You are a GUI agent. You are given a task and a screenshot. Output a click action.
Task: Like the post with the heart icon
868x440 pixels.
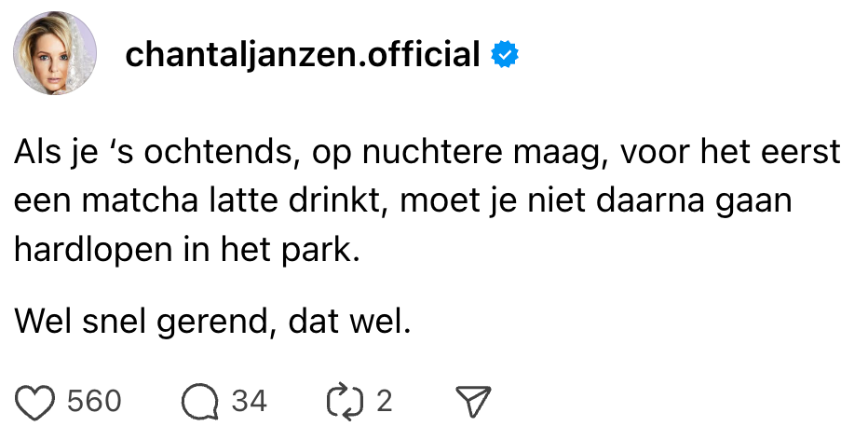click(35, 401)
